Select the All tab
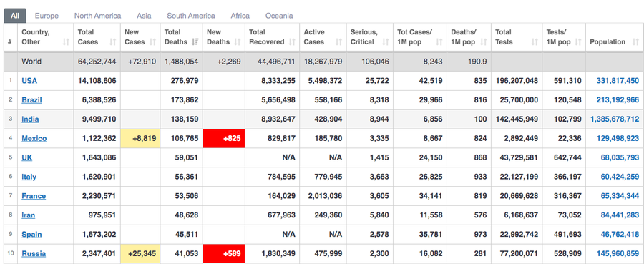Viewport: 644px width, 264px height. tap(15, 16)
